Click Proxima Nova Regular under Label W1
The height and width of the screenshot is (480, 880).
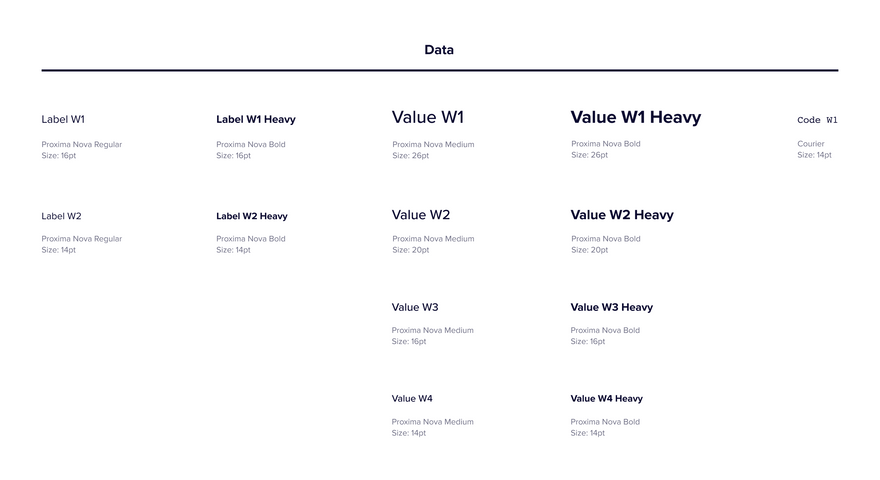[81, 144]
